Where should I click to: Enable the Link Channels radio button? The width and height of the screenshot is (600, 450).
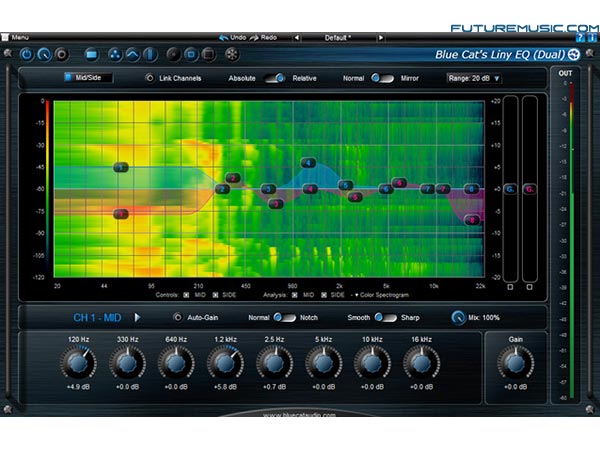tap(150, 78)
